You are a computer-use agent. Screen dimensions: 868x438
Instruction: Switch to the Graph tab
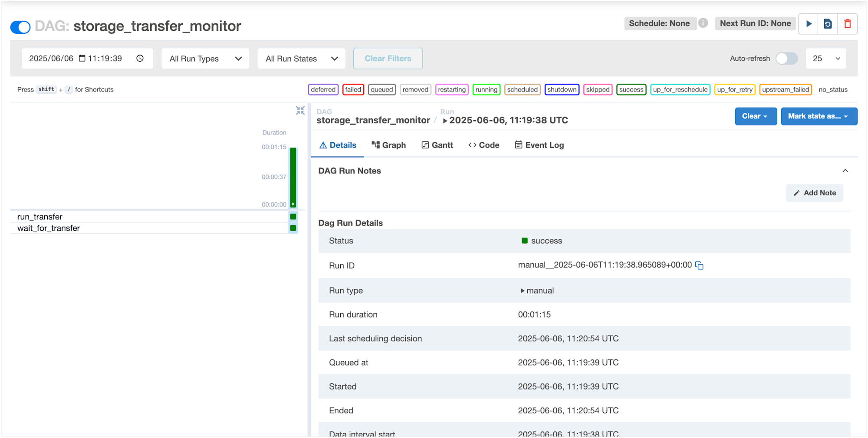click(389, 145)
